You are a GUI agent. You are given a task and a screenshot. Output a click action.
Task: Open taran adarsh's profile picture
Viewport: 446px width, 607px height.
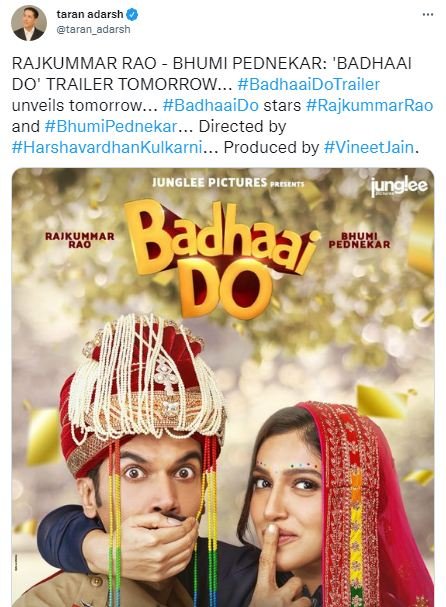coord(29,23)
